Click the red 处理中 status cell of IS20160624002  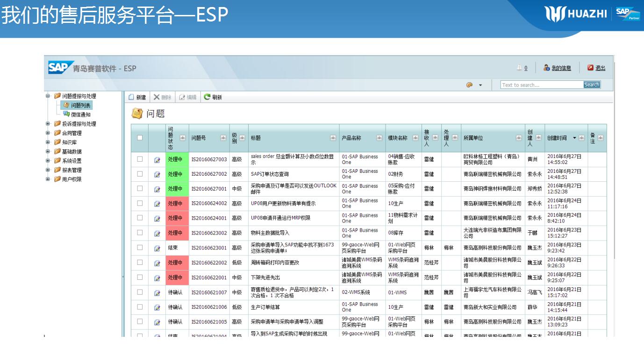coord(177,204)
